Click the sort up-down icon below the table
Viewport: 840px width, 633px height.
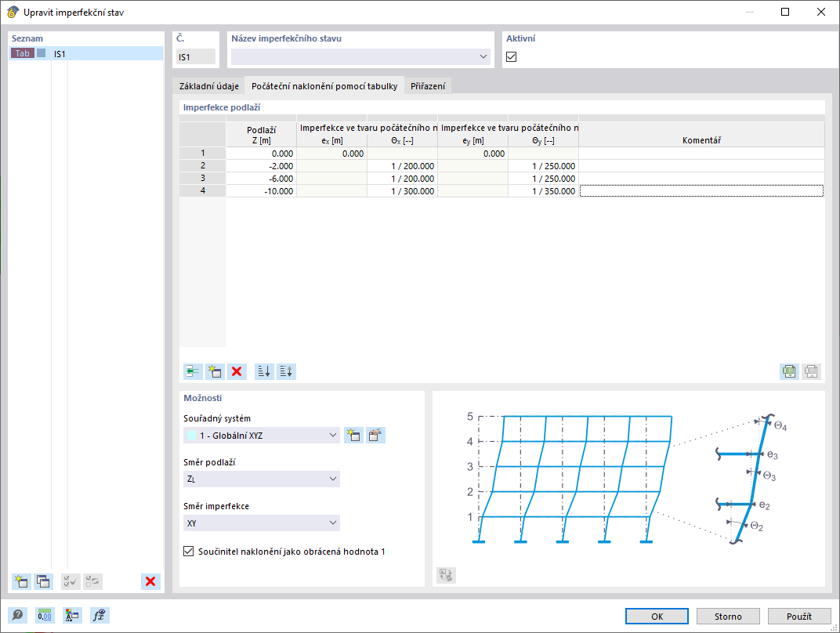(x=286, y=371)
